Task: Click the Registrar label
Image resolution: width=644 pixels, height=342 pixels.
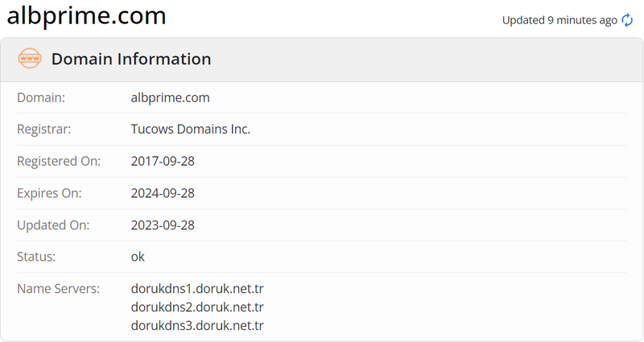Action: coord(44,130)
